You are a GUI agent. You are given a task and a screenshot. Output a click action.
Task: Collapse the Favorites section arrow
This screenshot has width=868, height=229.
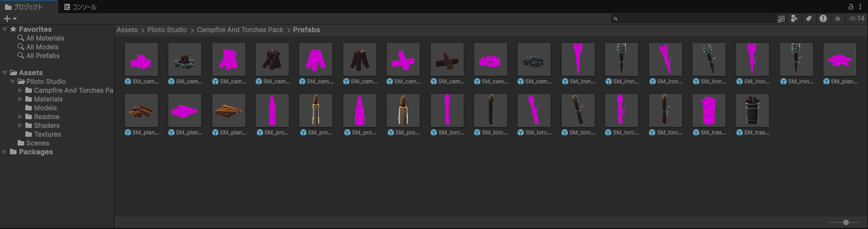point(5,29)
